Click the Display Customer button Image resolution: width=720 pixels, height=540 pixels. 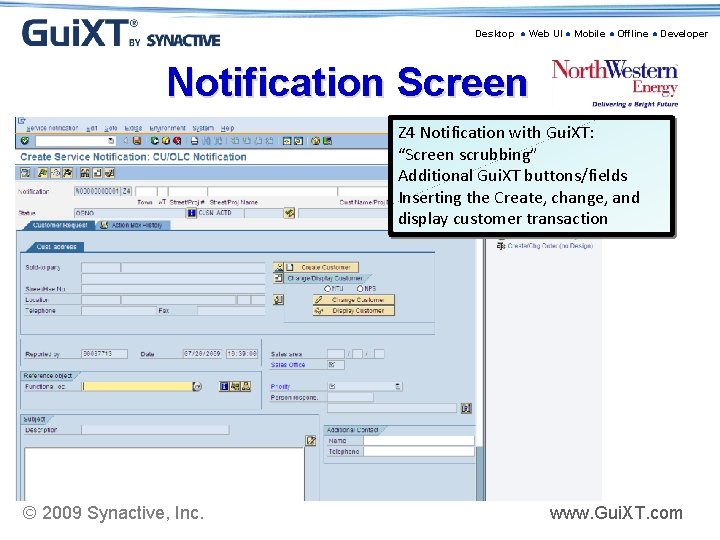pyautogui.click(x=354, y=311)
